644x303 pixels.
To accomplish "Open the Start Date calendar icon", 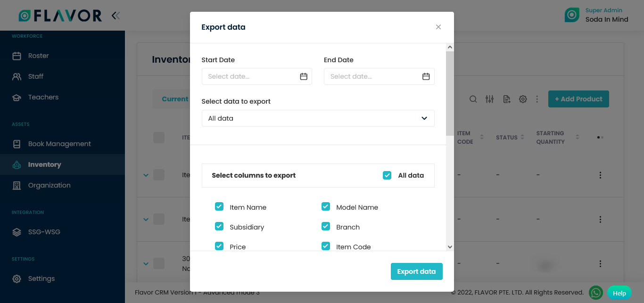I will (304, 76).
